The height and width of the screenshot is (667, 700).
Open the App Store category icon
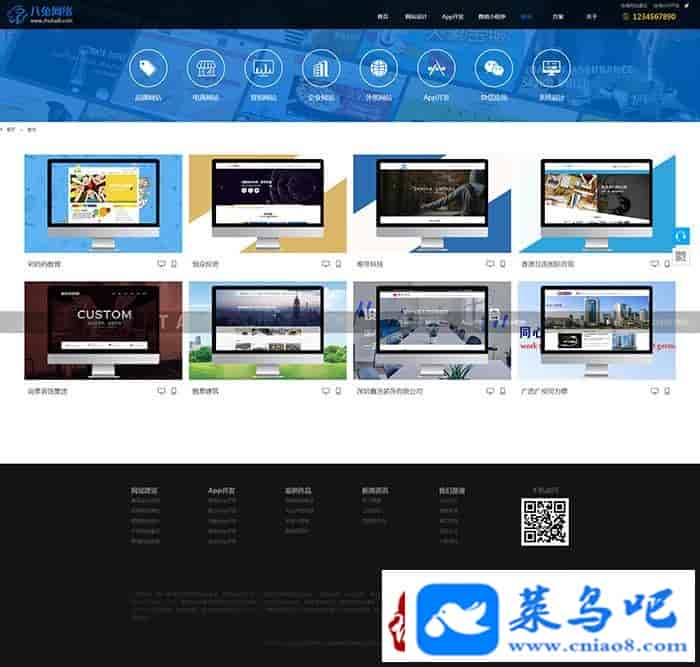tap(436, 68)
